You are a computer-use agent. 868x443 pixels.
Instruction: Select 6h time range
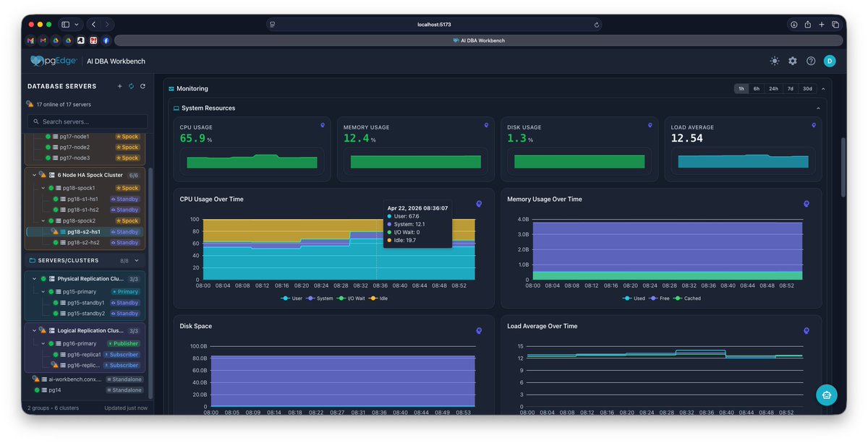pyautogui.click(x=757, y=88)
